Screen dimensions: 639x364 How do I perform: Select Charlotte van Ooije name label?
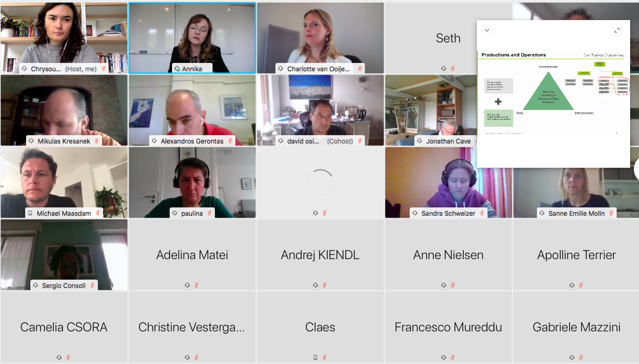click(318, 69)
